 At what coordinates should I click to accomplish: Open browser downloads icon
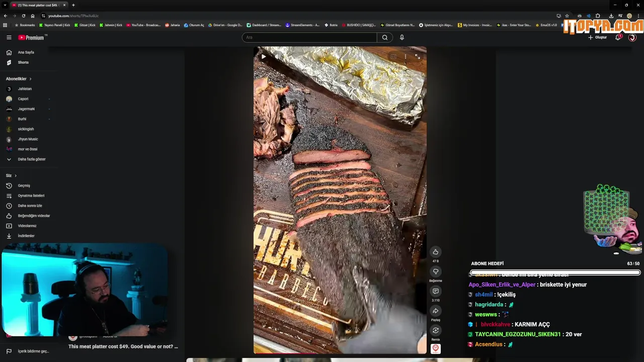(611, 16)
